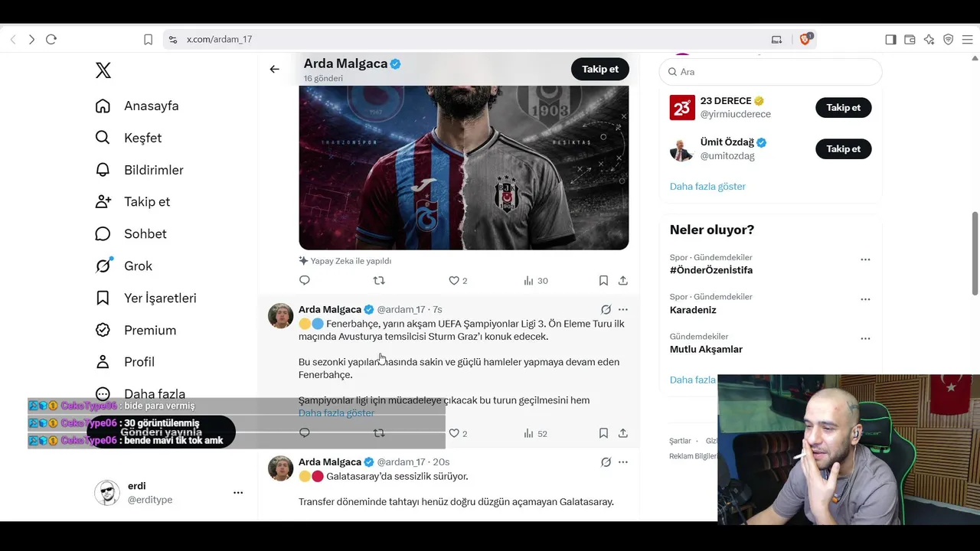Open the Şartlar terms link
This screenshot has height=551, width=980.
tap(680, 441)
